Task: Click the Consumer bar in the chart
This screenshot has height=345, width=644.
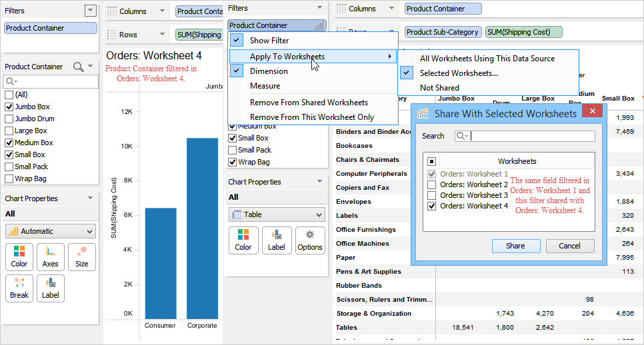Action: pyautogui.click(x=161, y=263)
